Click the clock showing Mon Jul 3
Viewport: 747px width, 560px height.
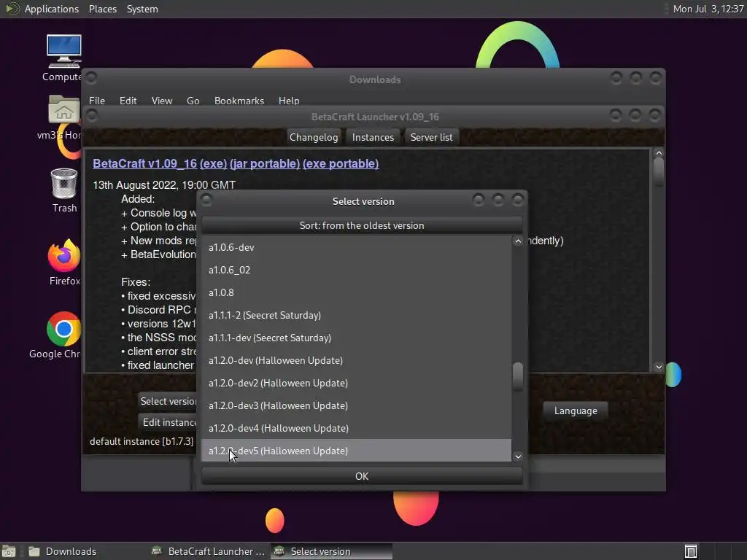pyautogui.click(x=708, y=9)
